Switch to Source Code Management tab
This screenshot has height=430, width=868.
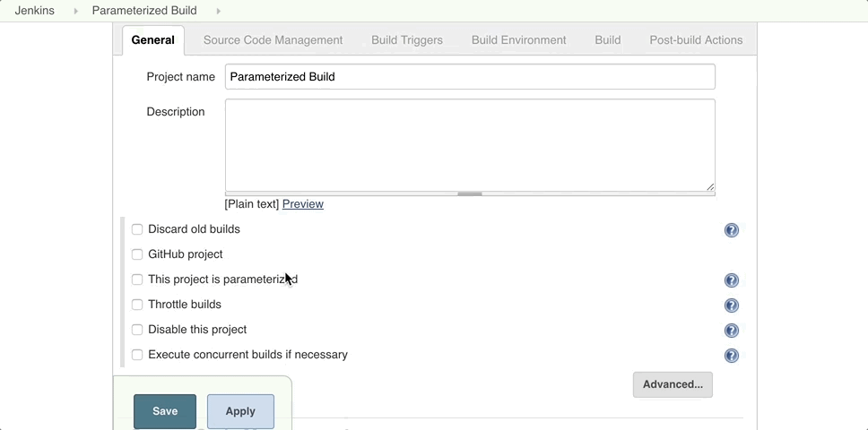273,40
